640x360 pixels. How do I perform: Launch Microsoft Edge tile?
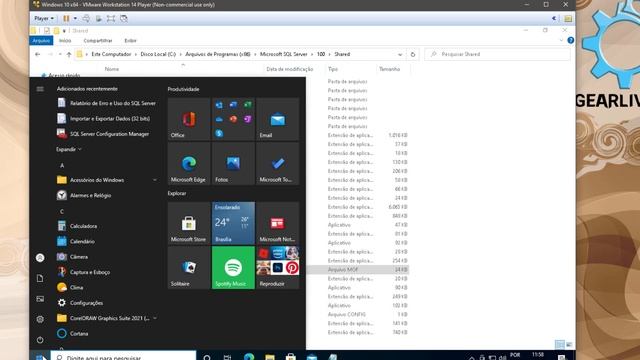pos(189,164)
